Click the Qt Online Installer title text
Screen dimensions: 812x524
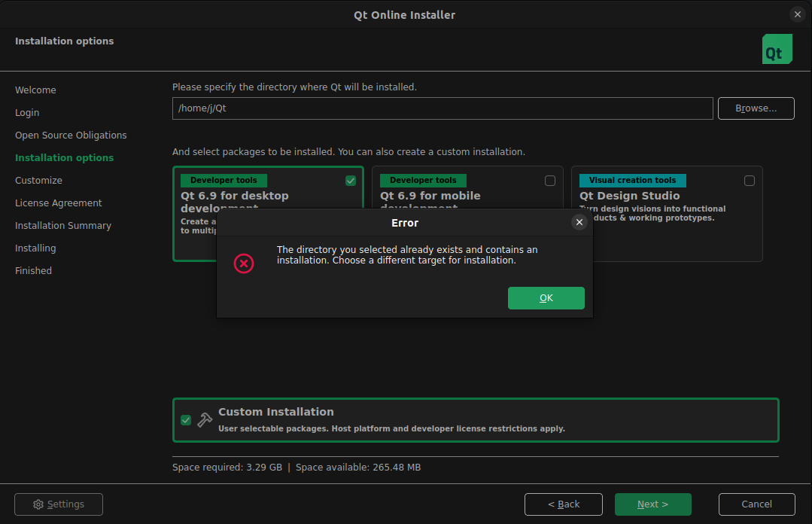(x=404, y=15)
